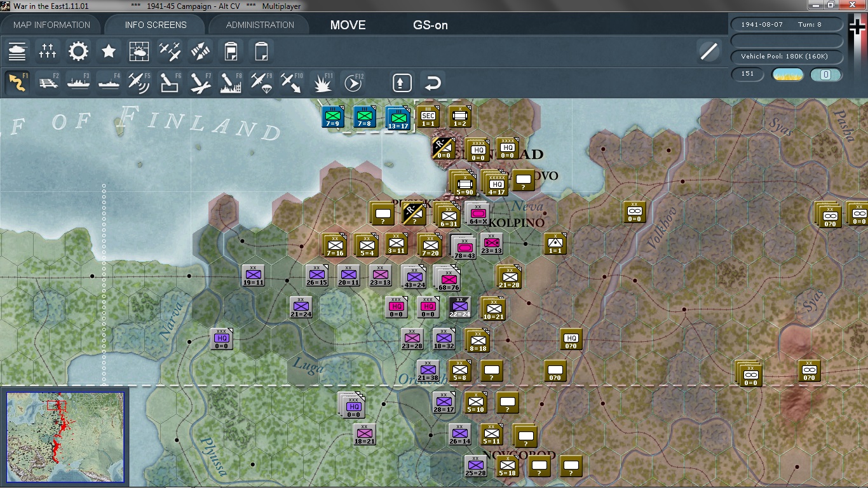Viewport: 868px width, 488px height.
Task: Select the blue 7=8 unit counter
Action: 365,117
